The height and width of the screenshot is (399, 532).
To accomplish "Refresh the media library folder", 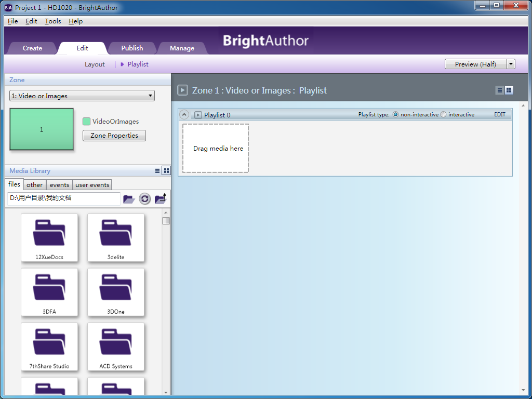I will point(145,199).
